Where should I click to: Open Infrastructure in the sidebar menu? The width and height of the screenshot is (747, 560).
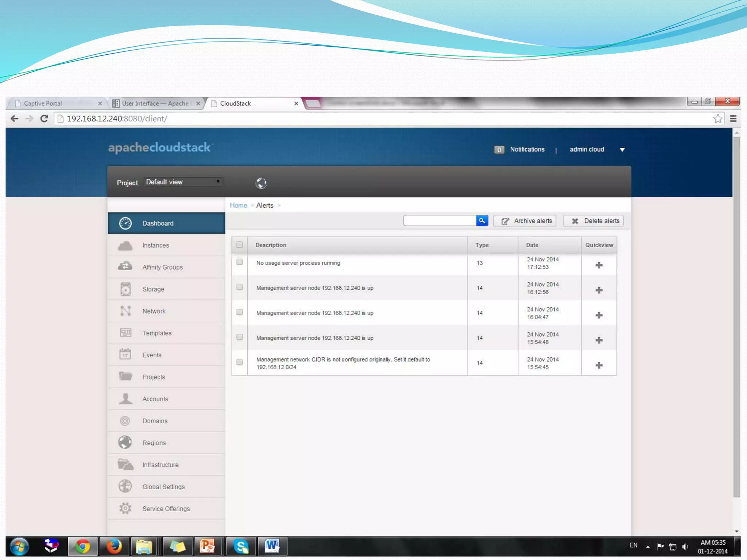click(x=160, y=465)
